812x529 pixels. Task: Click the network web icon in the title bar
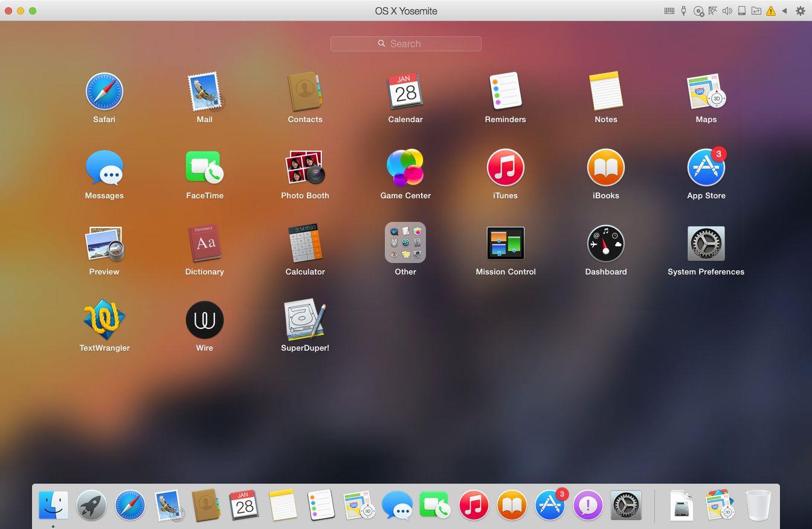coord(713,11)
